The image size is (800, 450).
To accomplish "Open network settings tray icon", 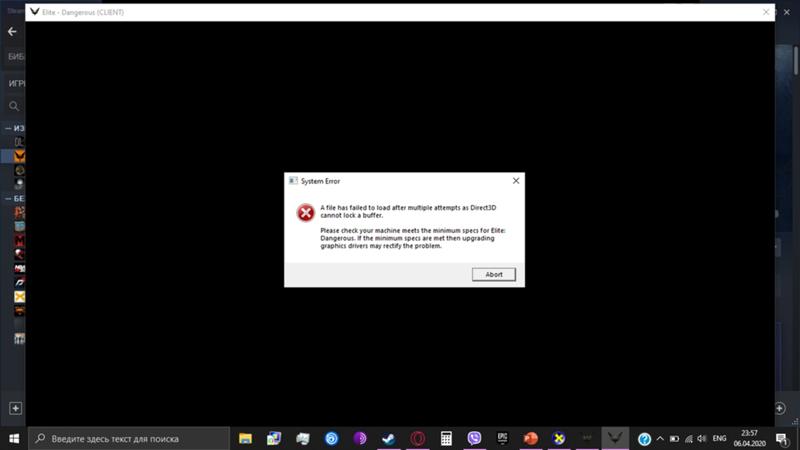I will (688, 439).
